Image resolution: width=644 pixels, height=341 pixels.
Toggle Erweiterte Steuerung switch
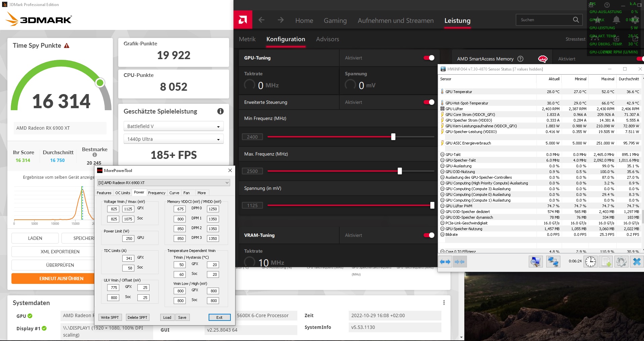429,102
